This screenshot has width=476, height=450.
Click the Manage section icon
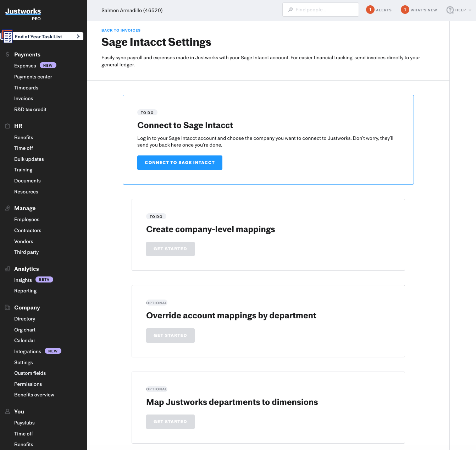point(7,208)
